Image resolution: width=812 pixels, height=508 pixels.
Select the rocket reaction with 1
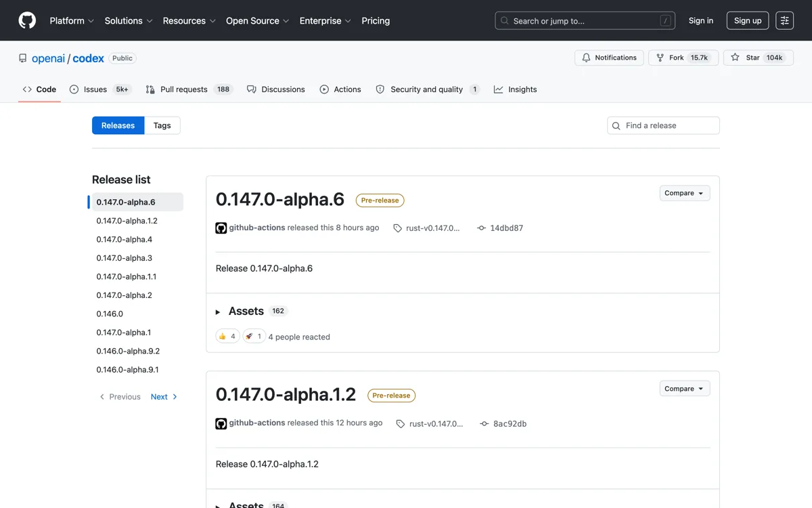(254, 336)
